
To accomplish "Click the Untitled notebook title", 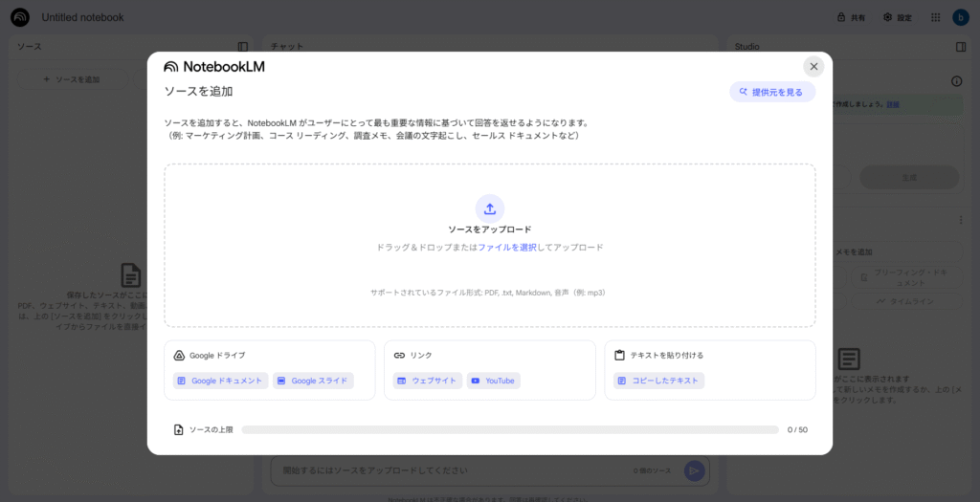I will coord(82,17).
